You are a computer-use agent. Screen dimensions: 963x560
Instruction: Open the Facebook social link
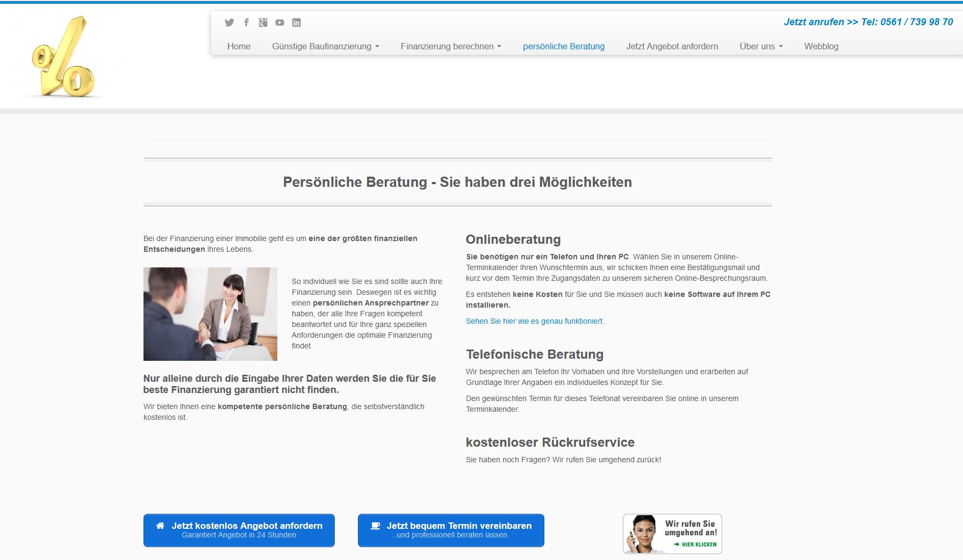point(246,23)
